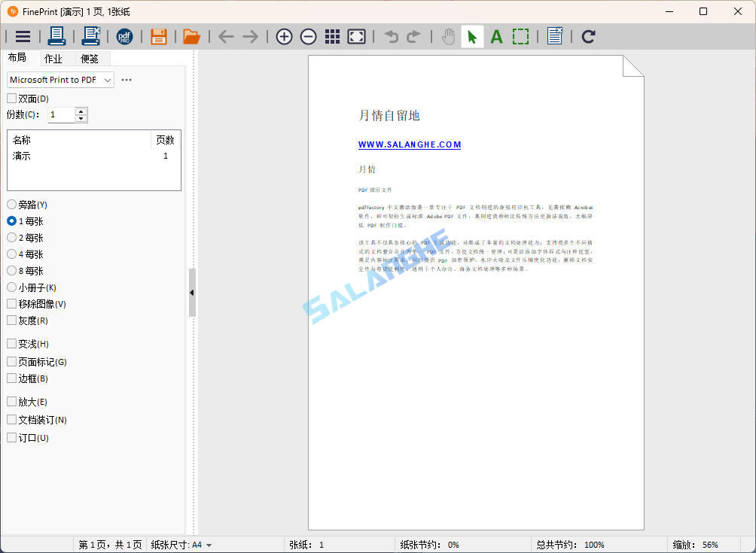Enable the 双面 duplex checkbox
Screen dimensions: 756x553
point(12,98)
